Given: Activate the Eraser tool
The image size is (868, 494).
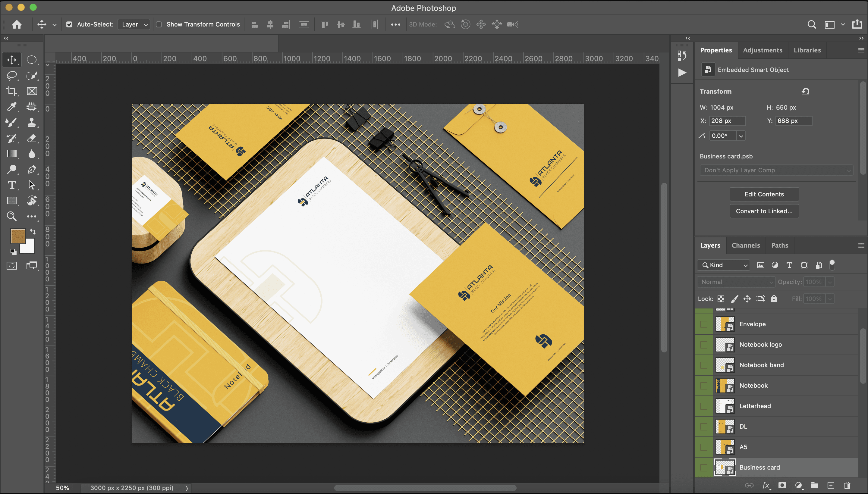Looking at the screenshot, I should [x=32, y=138].
